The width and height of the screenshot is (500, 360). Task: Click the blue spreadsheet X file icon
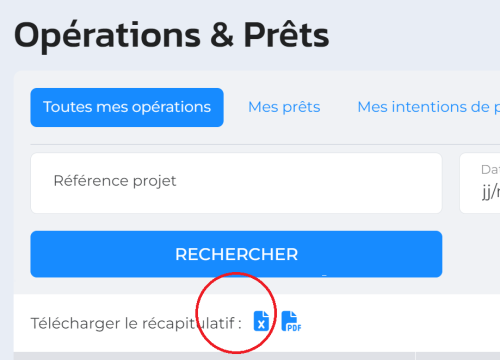[261, 321]
